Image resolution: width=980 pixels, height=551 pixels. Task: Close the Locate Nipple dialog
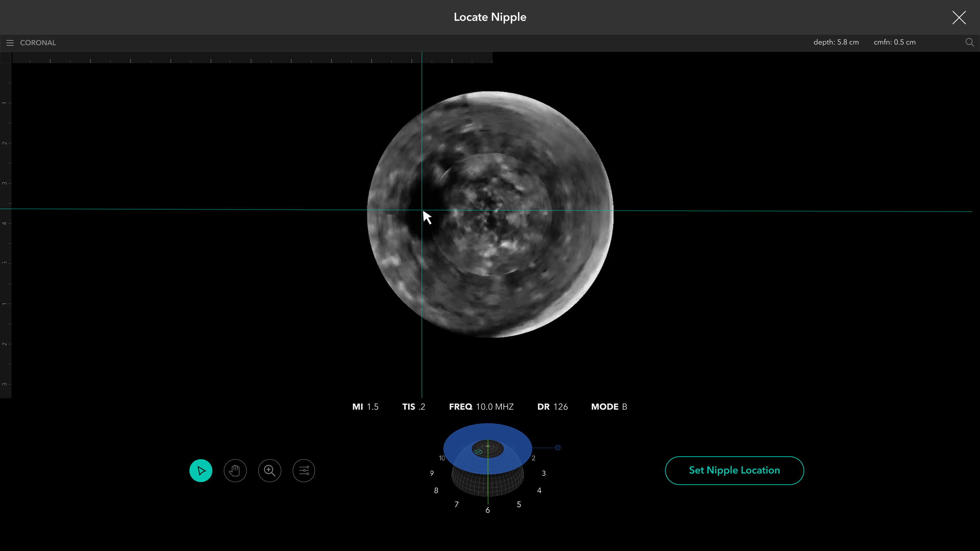coord(959,18)
